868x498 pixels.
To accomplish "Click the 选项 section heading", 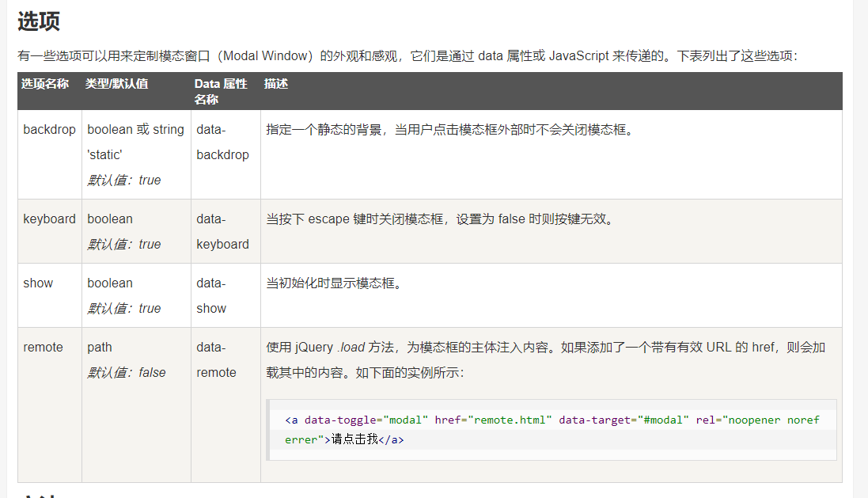I will point(39,21).
